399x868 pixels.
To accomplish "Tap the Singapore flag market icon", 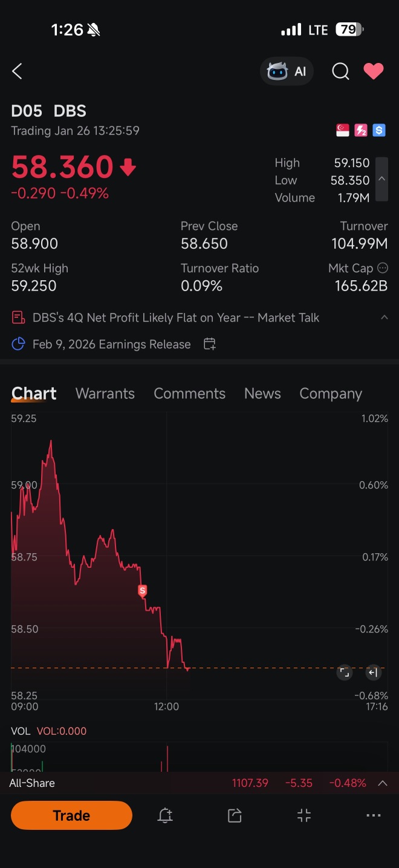I will coord(343,130).
